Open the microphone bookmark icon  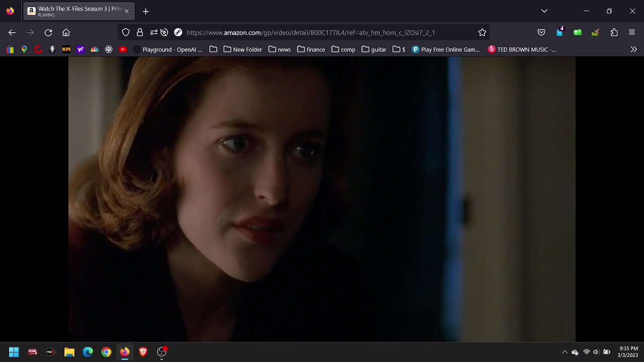[x=52, y=49]
